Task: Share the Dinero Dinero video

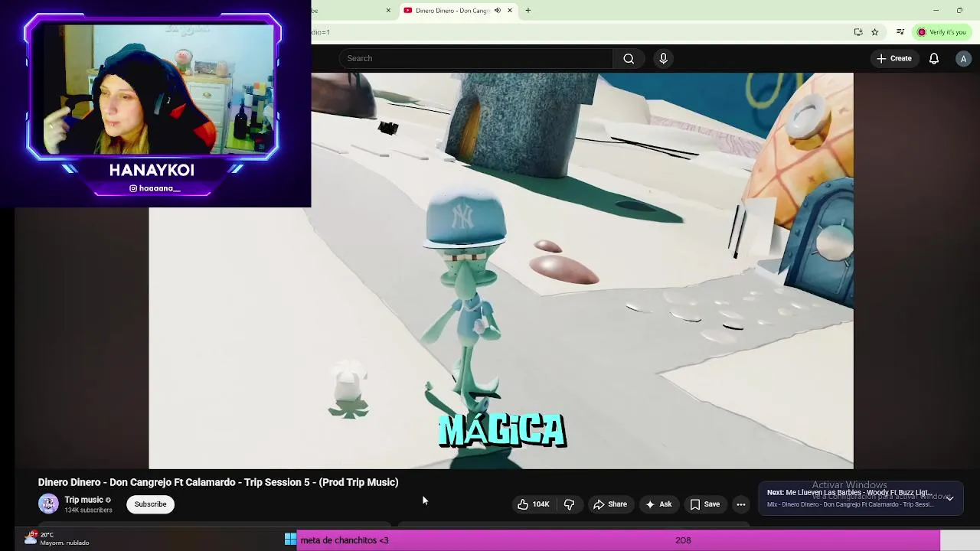Action: pos(609,504)
